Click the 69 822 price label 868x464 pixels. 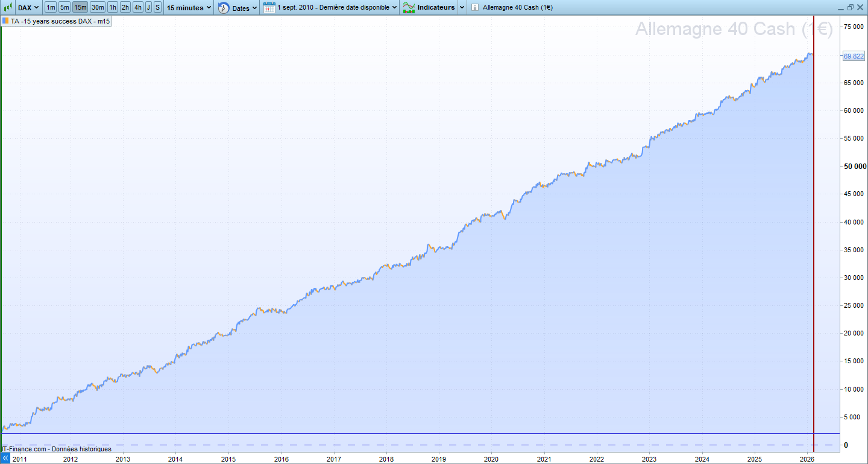[x=853, y=56]
